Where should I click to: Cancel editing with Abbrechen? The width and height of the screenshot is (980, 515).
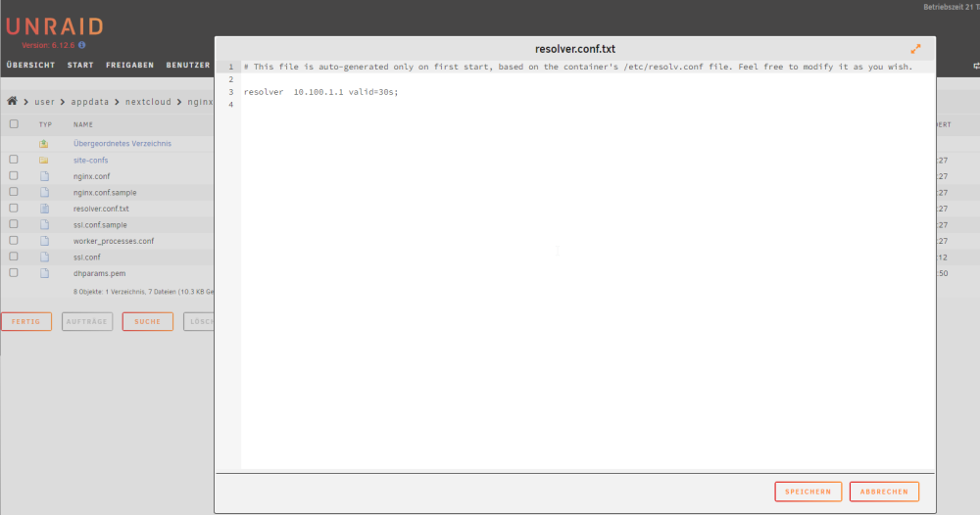884,492
